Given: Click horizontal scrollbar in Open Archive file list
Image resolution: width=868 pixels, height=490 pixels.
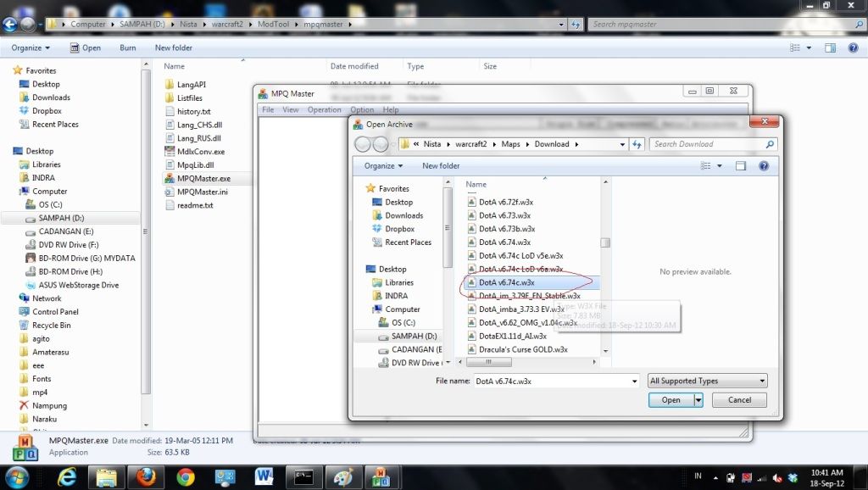Looking at the screenshot, I should click(488, 361).
